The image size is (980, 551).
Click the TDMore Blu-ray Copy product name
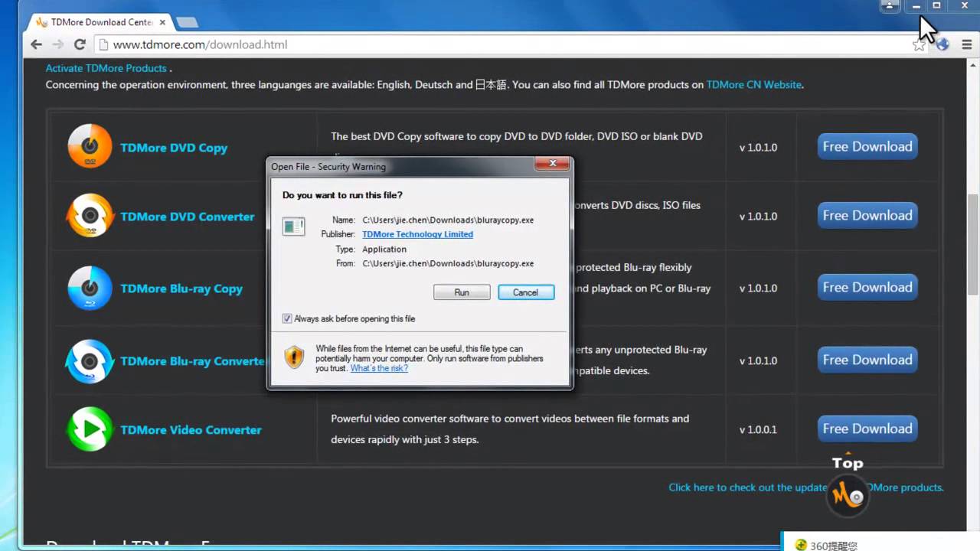[181, 289]
